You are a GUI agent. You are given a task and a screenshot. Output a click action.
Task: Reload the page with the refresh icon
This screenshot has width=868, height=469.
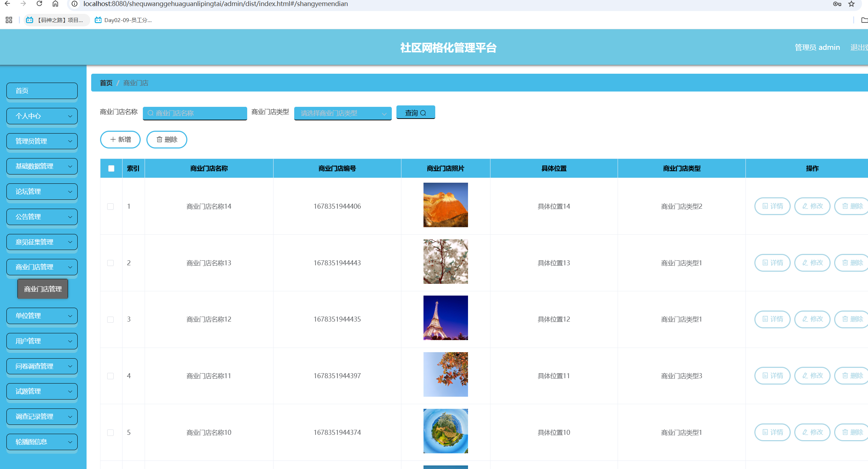[x=40, y=4]
